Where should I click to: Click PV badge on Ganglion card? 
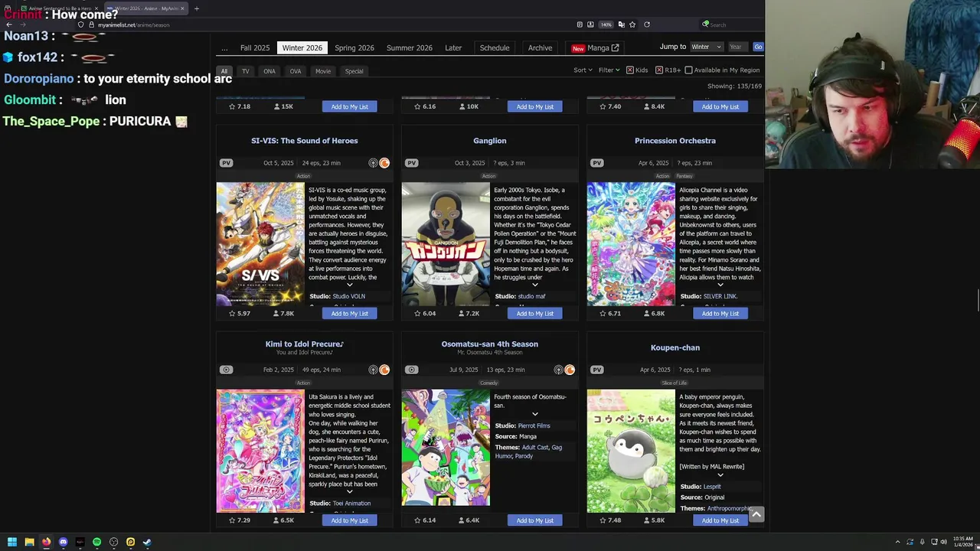(411, 163)
